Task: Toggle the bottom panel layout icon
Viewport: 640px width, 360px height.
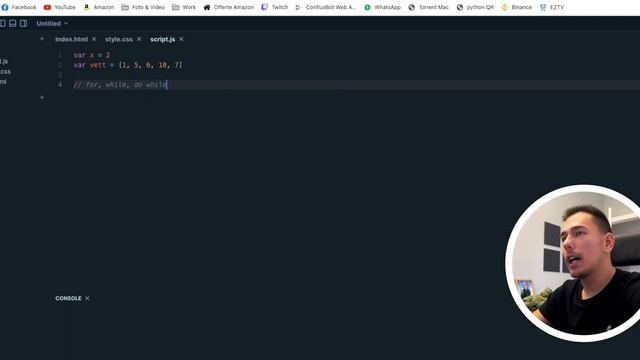Action: 13,24
